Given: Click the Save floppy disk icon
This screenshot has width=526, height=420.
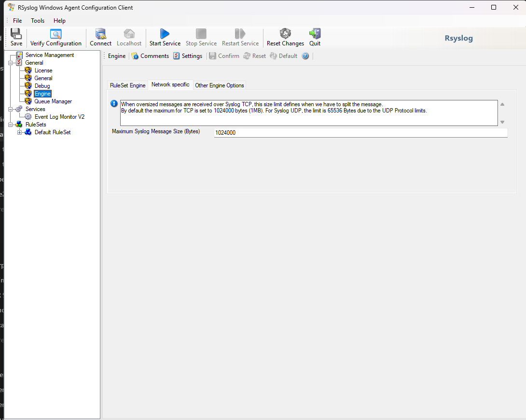Looking at the screenshot, I should click(16, 33).
